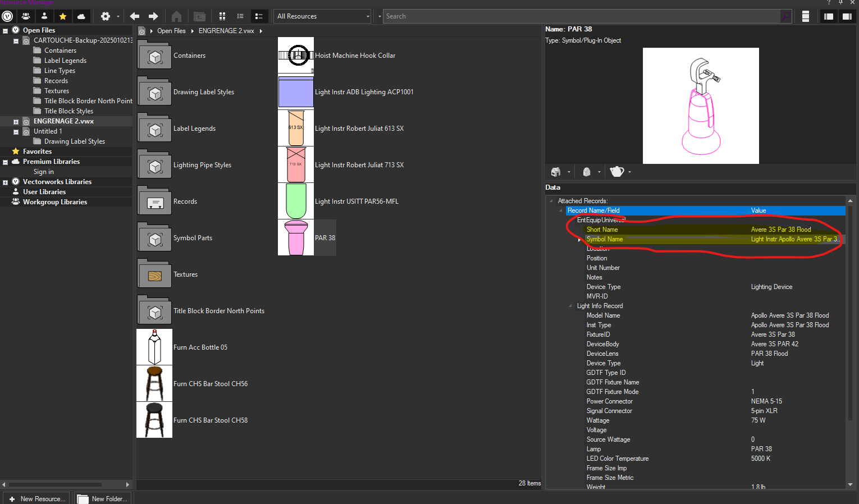Image resolution: width=859 pixels, height=504 pixels.
Task: Click the cloud Premium Libraries toolbar icon
Action: coord(81,16)
